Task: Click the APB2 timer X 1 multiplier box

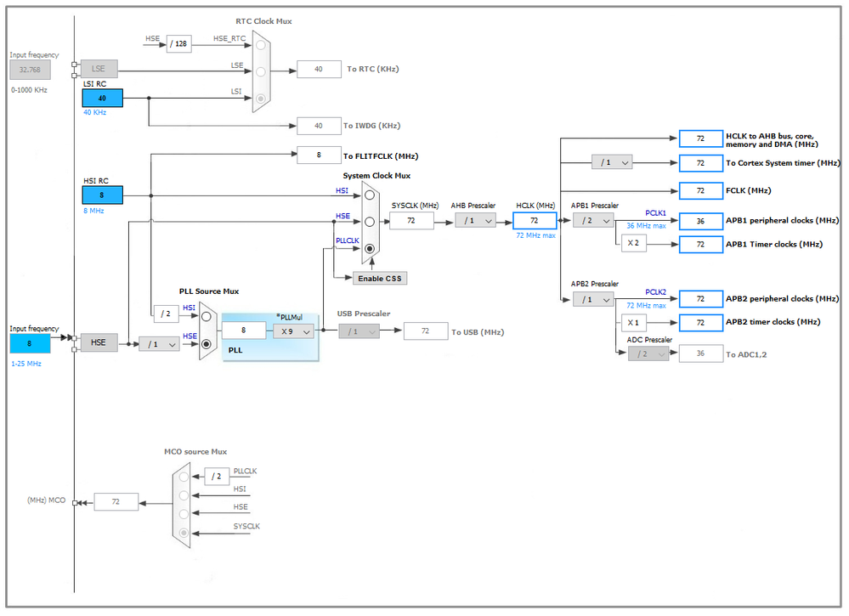Action: tap(634, 323)
